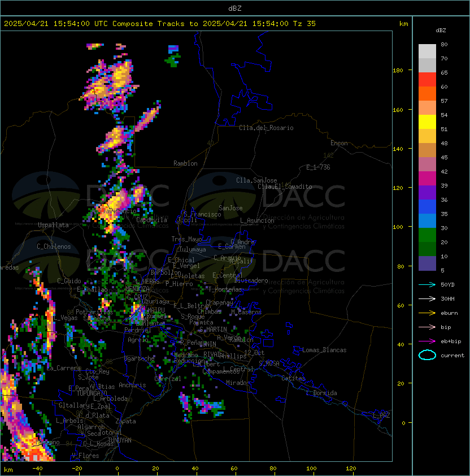The height and width of the screenshot is (476, 470).
Task: Click the dark orange swatch below 60
Action: tap(427, 93)
